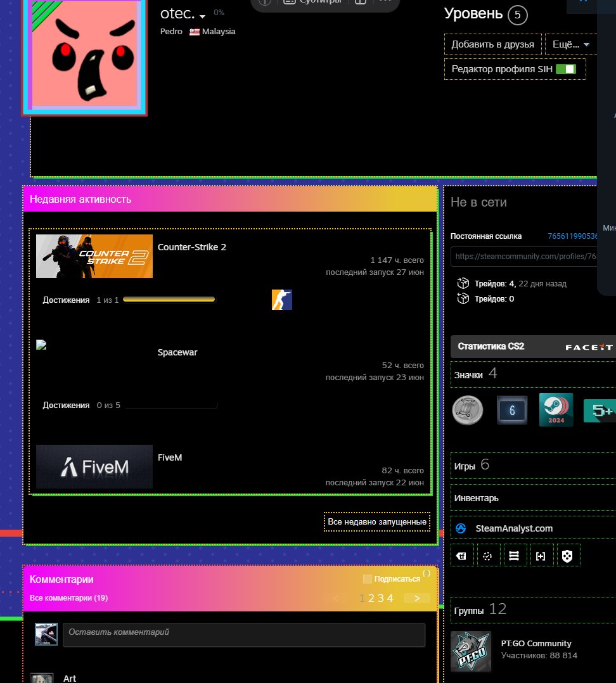Open the green 5+ badge
Image resolution: width=616 pixels, height=683 pixels.
600,410
